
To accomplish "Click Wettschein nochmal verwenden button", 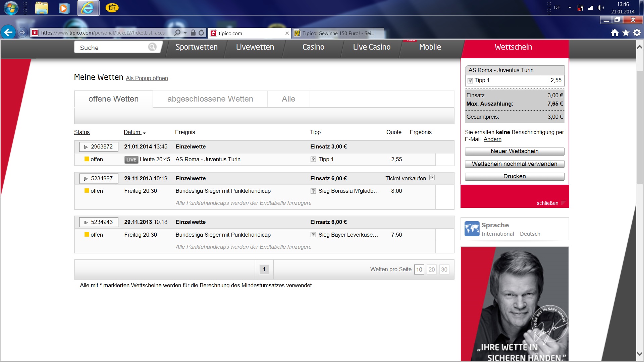I will (x=515, y=164).
